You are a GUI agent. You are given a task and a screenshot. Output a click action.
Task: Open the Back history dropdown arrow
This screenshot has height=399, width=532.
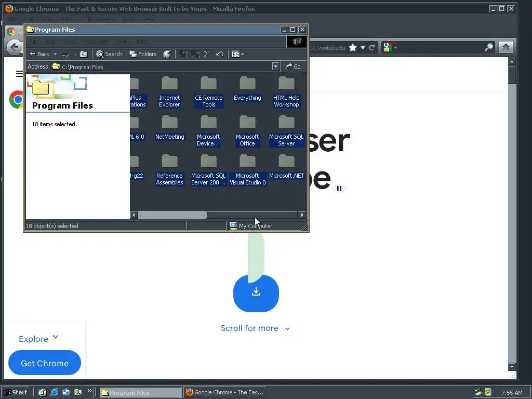55,54
